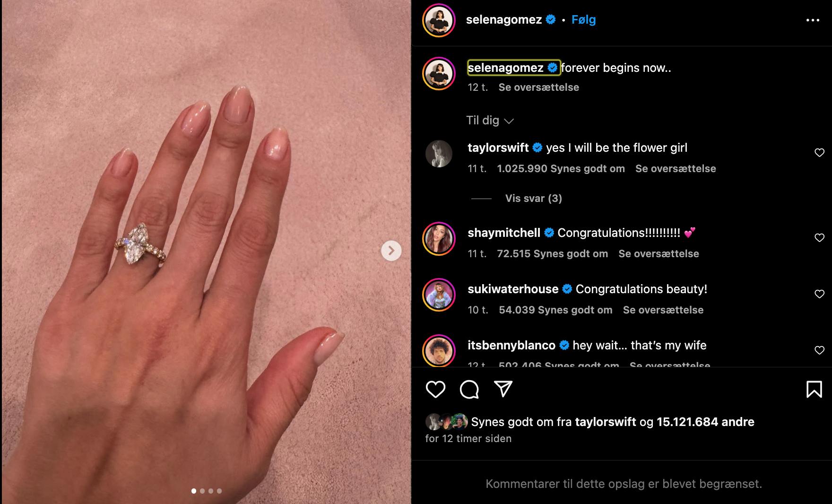Like taylorswift's flower girl comment
832x504 pixels.
819,153
